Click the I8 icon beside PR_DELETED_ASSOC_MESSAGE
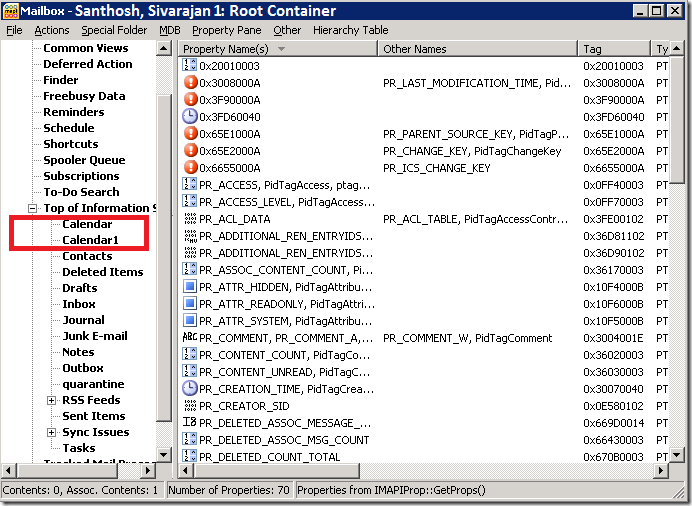The width and height of the screenshot is (692, 506). coord(190,423)
